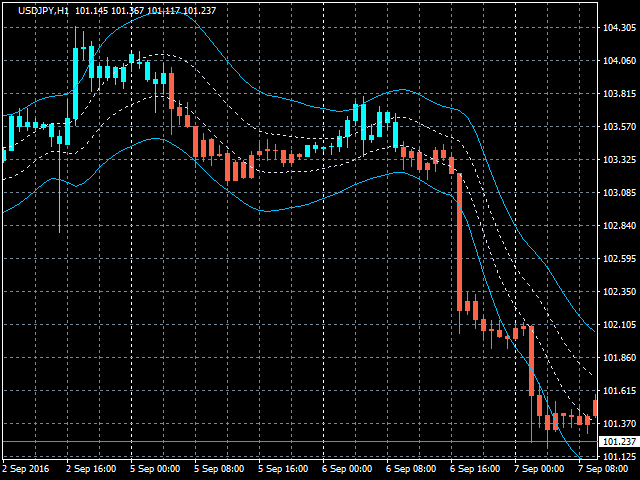The height and width of the screenshot is (480, 640).
Task: Click the long red candle at 7 Sep 00:00
Action: (x=532, y=360)
